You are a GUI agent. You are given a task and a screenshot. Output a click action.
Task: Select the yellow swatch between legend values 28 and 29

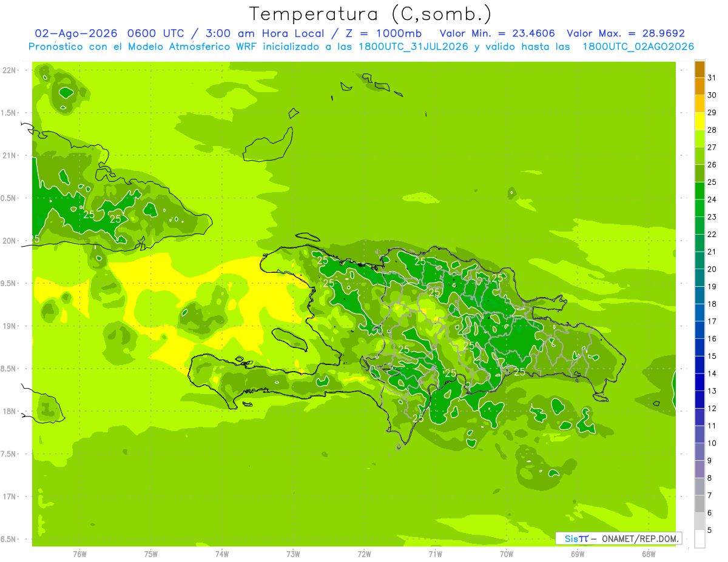point(699,121)
